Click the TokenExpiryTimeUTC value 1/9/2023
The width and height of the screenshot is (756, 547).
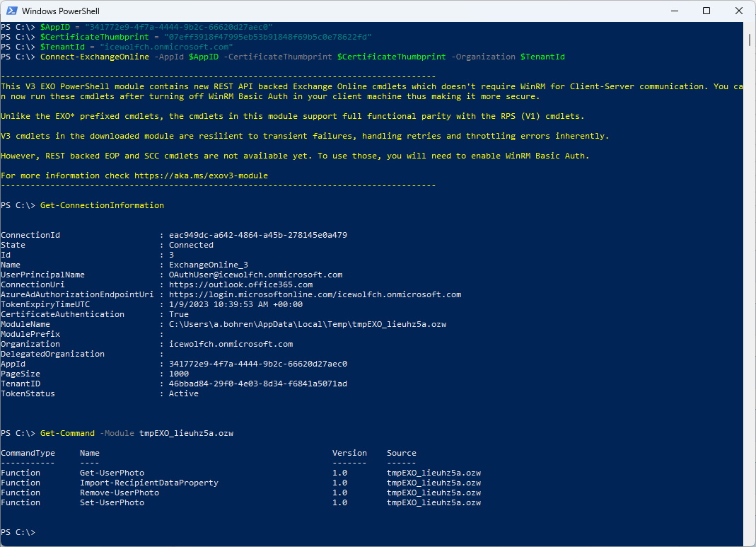point(235,304)
